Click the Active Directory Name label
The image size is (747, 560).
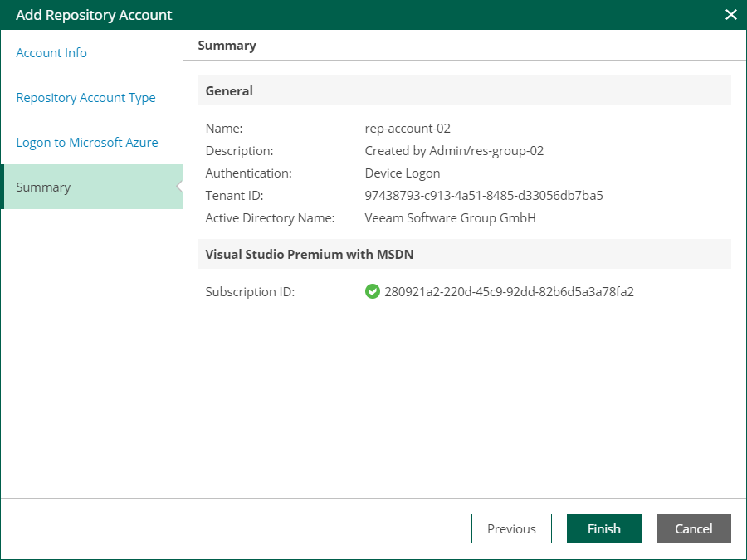pos(270,218)
